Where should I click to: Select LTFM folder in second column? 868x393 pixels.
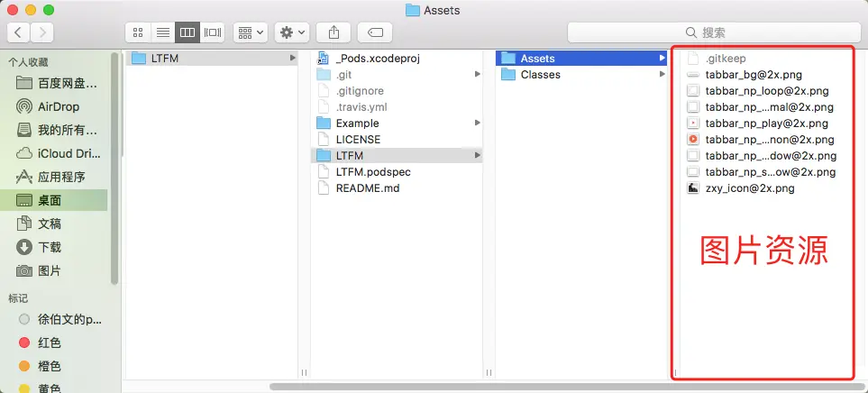coord(397,156)
